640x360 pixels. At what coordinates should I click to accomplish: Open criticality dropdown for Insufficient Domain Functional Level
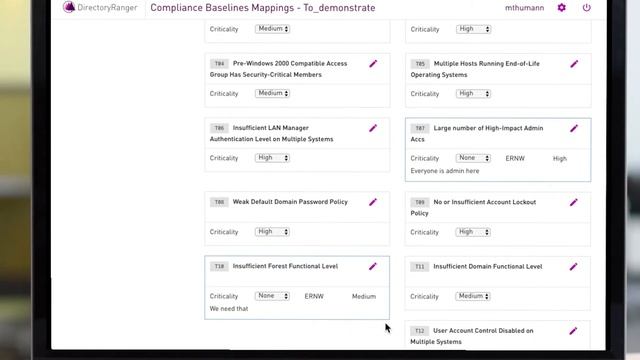coord(473,296)
